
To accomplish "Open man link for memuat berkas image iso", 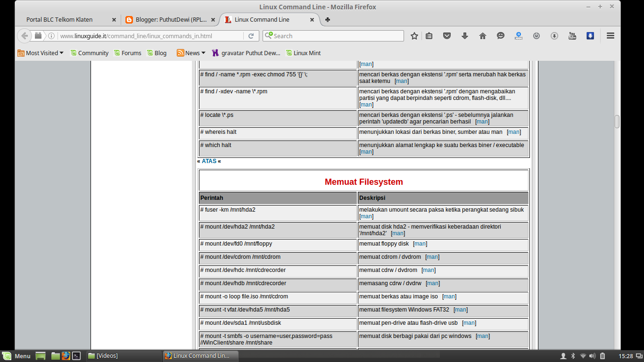I will 449,296.
